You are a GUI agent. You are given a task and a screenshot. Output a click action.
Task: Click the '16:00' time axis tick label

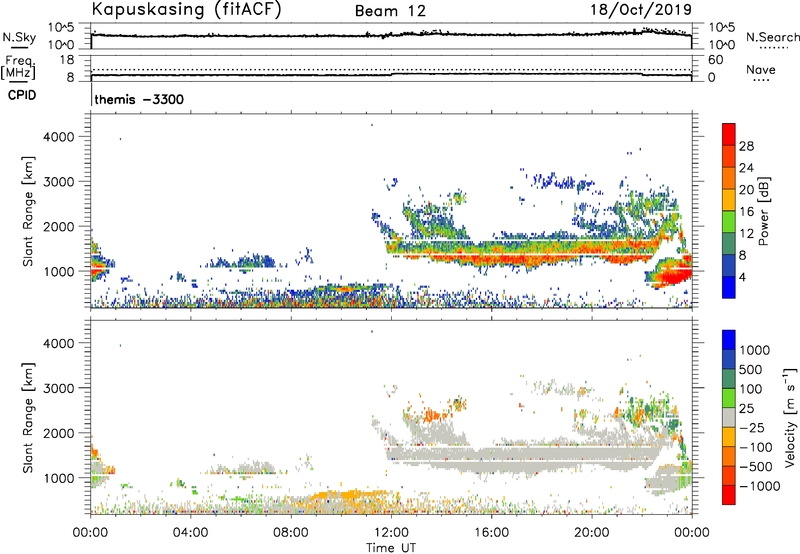coord(491,533)
